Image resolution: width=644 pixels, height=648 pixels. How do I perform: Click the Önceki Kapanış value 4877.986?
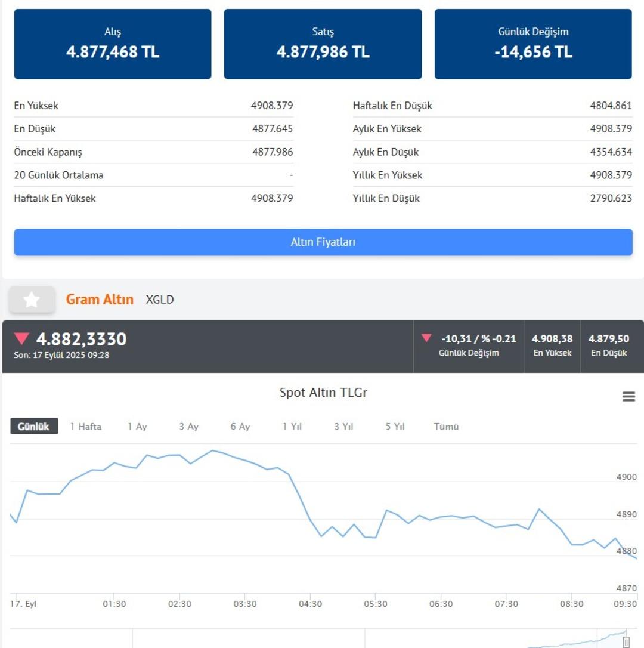tap(273, 152)
